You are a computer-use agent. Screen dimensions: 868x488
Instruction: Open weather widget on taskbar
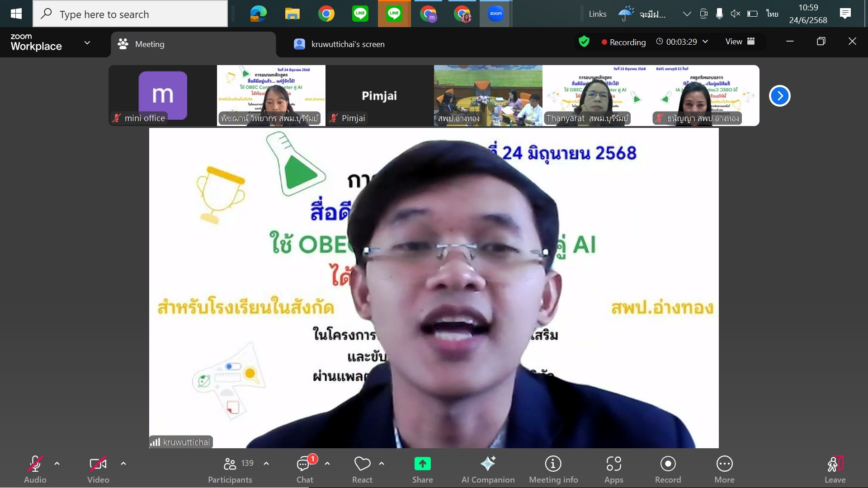[642, 14]
